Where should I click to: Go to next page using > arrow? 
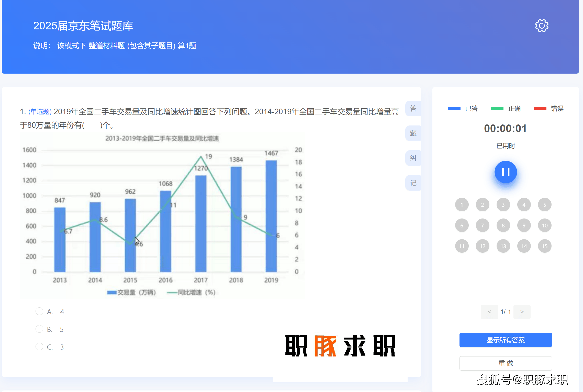522,312
